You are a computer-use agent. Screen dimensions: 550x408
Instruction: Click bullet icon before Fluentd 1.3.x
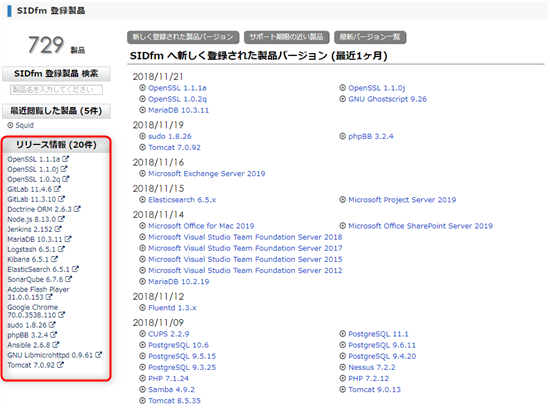(x=142, y=308)
